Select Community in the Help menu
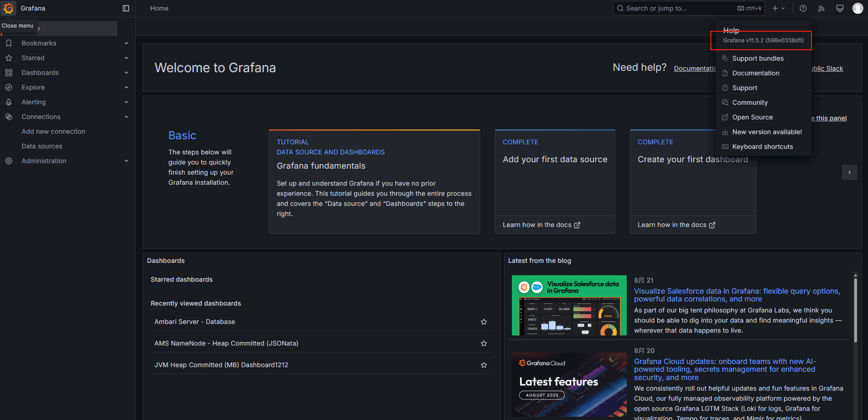868x420 pixels. tap(764, 102)
